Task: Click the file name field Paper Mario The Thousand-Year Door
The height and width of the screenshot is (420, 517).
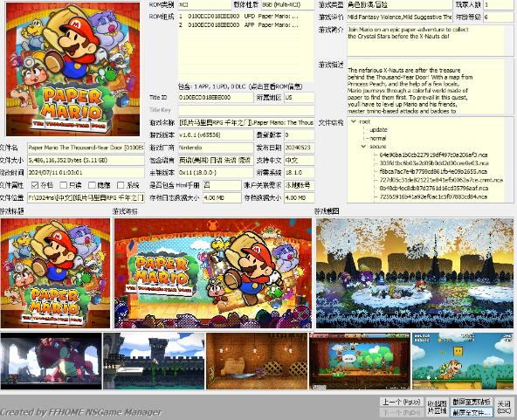Action: point(86,148)
